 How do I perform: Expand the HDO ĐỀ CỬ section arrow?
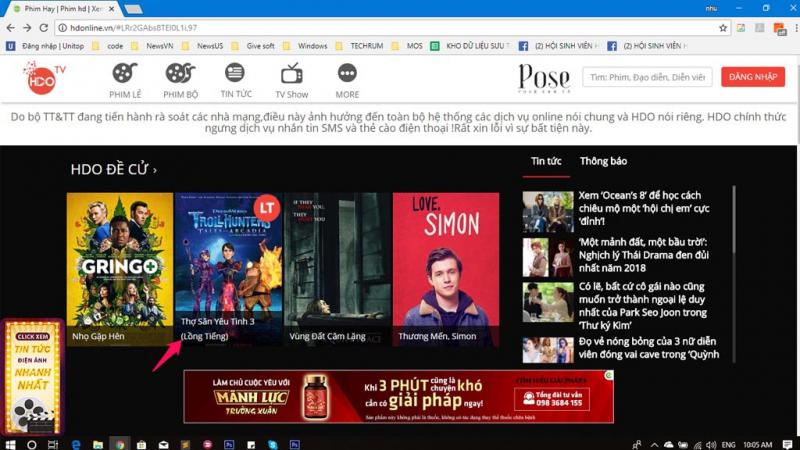(155, 170)
